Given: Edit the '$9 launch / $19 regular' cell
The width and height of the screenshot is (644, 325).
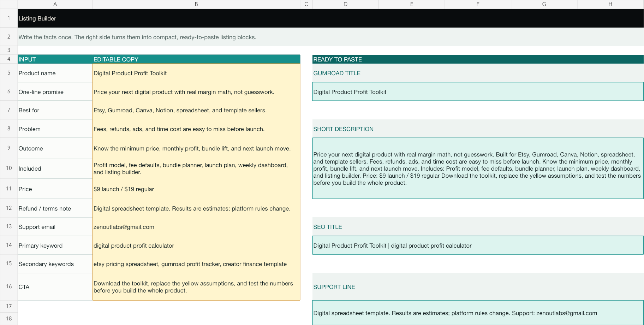Looking at the screenshot, I should coord(196,189).
